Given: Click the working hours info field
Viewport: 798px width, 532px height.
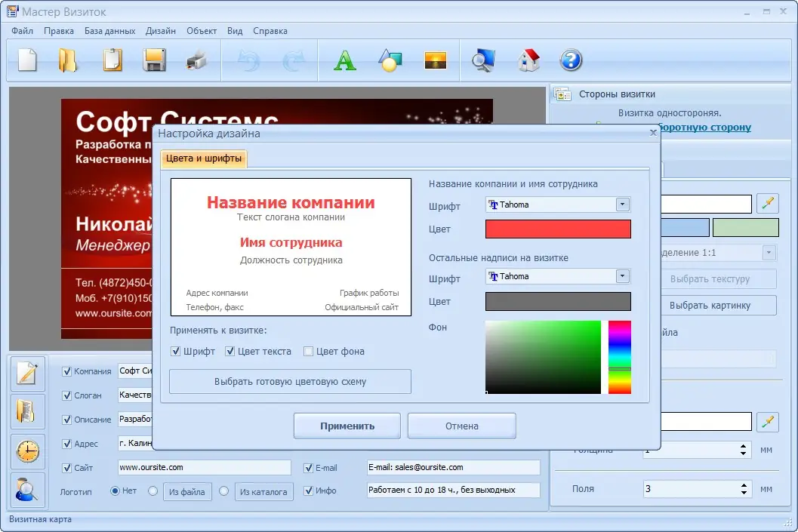Looking at the screenshot, I should click(x=454, y=490).
